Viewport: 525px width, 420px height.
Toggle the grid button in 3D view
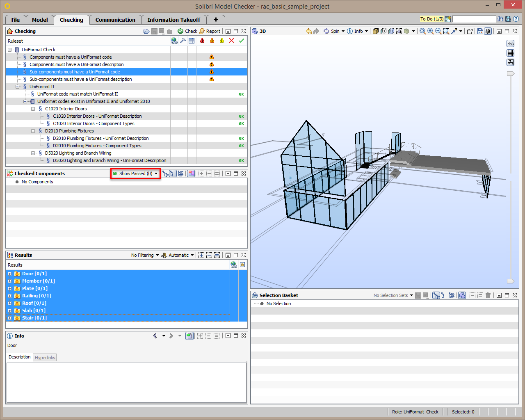click(x=511, y=53)
